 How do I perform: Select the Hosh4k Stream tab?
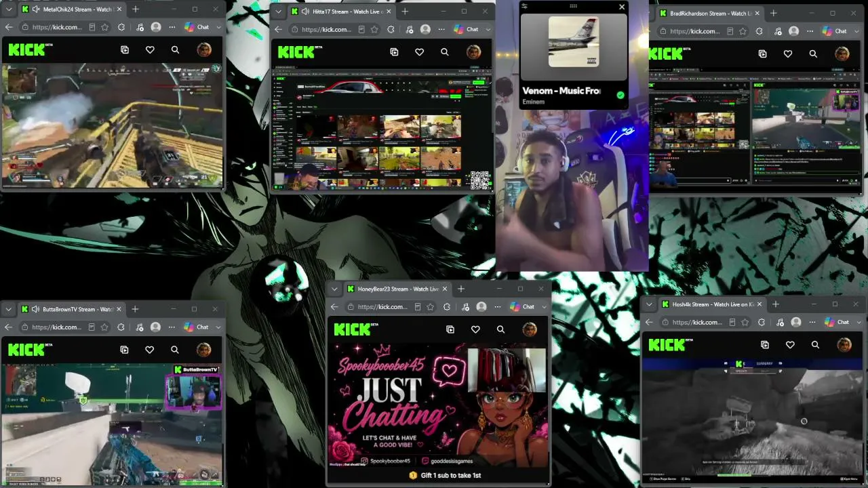711,304
